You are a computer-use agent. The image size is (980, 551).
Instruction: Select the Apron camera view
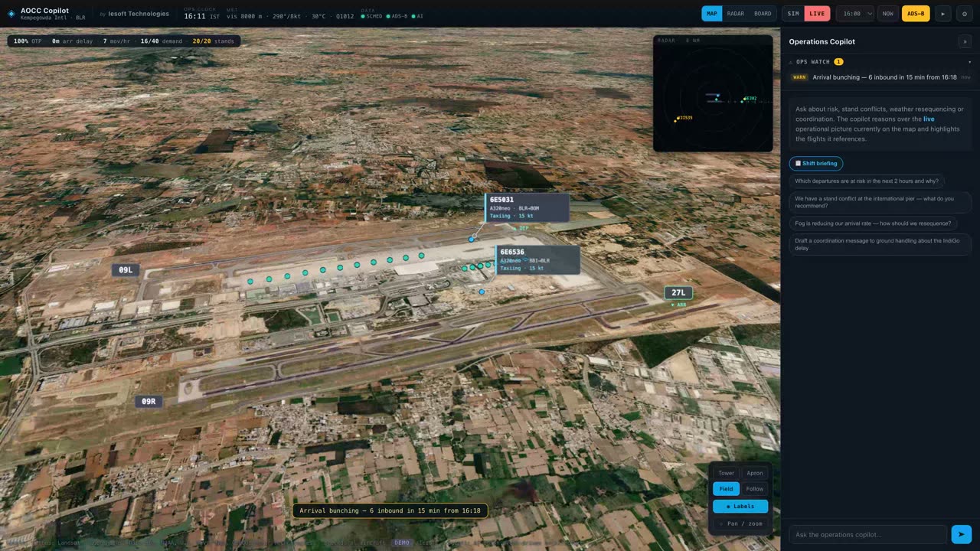[x=755, y=473]
